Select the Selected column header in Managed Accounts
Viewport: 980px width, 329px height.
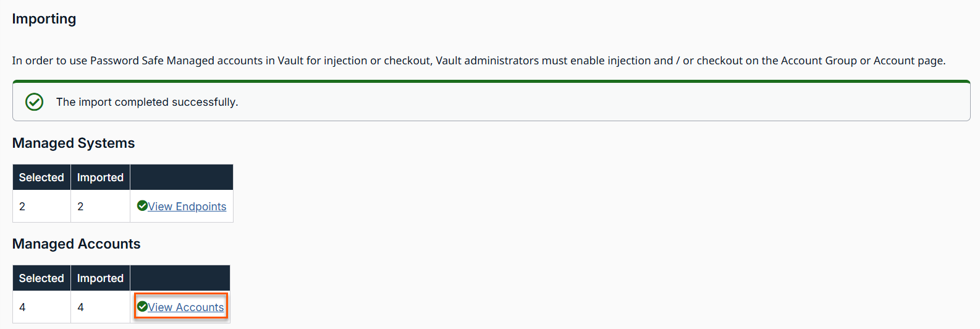[41, 278]
